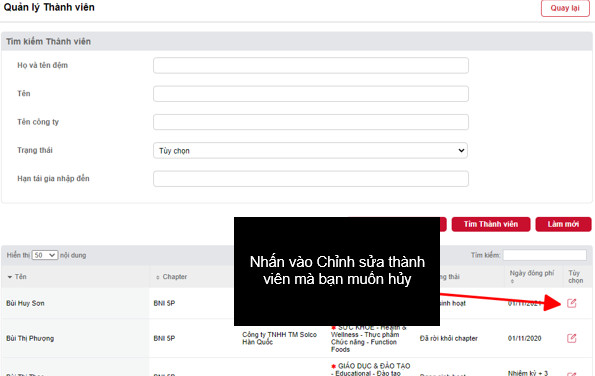Click Tìm Thành viên button

click(491, 224)
